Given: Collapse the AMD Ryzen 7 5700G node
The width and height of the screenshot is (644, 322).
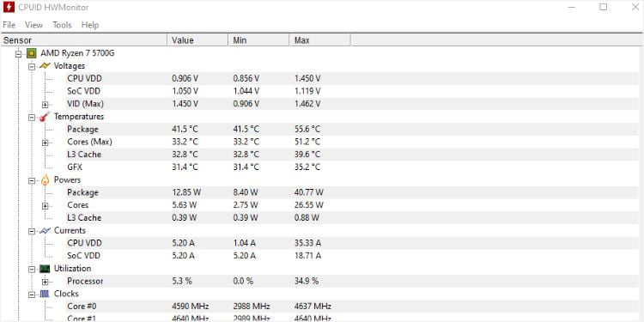Looking at the screenshot, I should click(18, 53).
